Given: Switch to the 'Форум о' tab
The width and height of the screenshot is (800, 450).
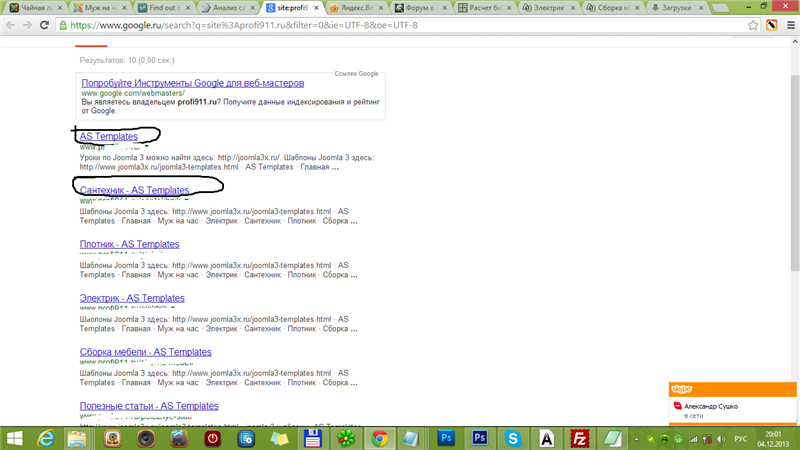Looking at the screenshot, I should tap(418, 8).
